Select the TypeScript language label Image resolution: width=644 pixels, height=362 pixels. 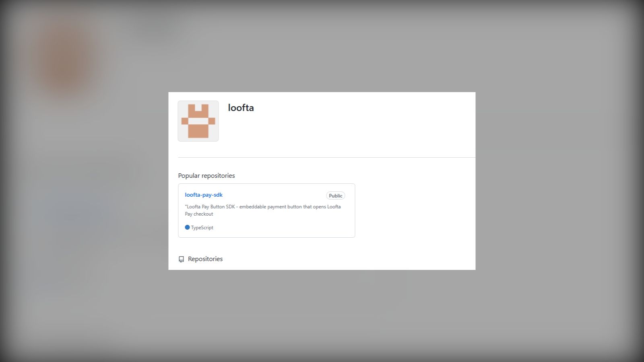click(x=202, y=228)
